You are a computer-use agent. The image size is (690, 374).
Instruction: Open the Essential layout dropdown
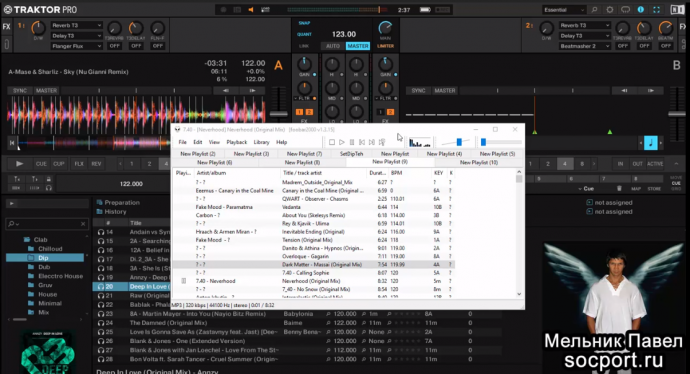click(564, 10)
